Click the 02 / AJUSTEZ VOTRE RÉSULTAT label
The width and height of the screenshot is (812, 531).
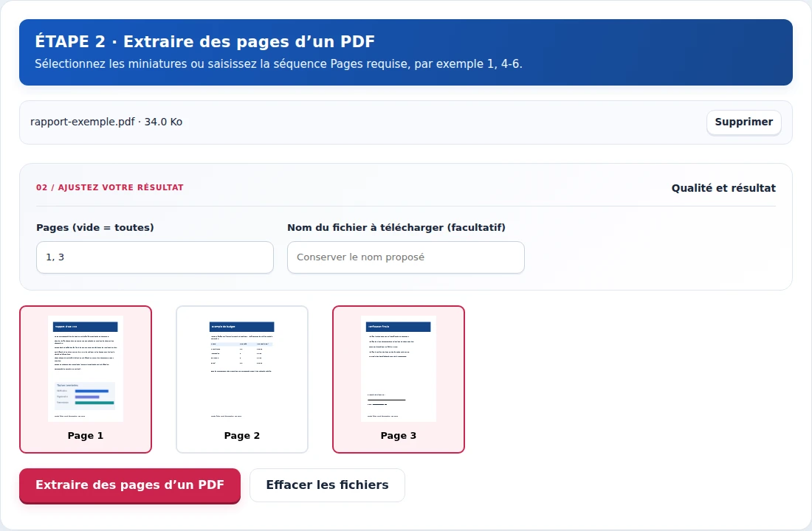110,187
